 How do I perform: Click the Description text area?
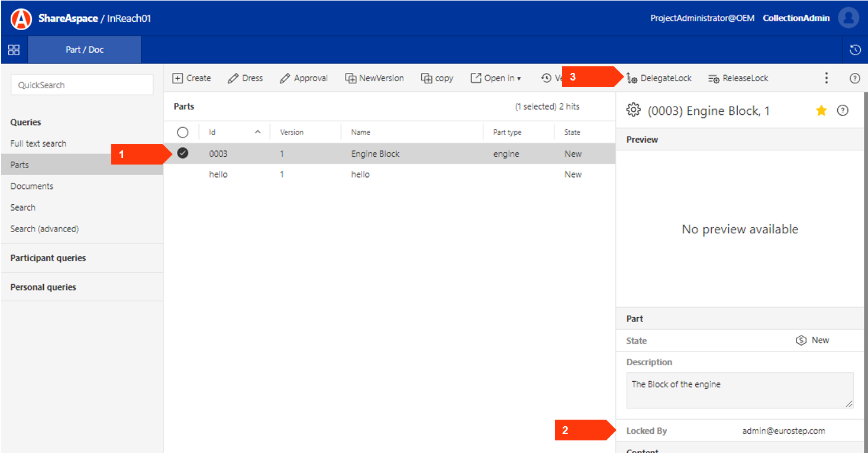coord(740,390)
